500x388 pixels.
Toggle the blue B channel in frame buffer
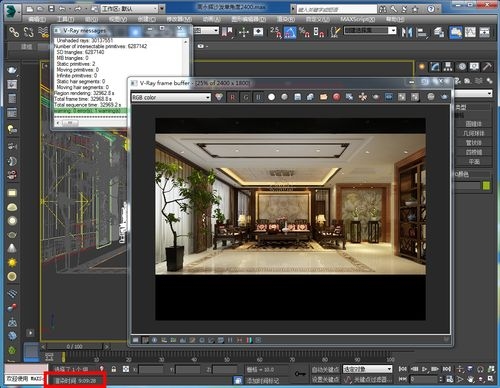click(258, 97)
